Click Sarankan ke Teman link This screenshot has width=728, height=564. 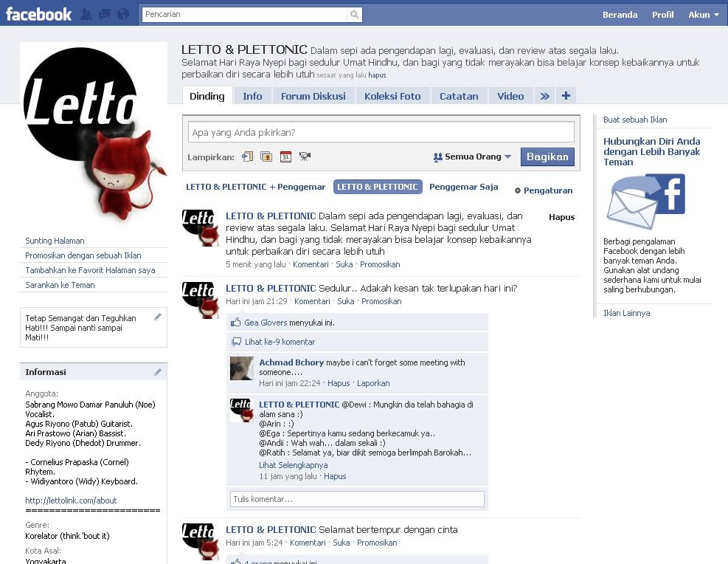point(60,285)
